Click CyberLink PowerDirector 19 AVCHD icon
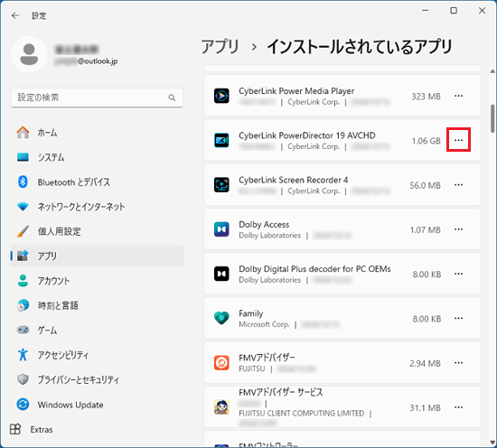Screen dimensions: 497x448 click(221, 140)
